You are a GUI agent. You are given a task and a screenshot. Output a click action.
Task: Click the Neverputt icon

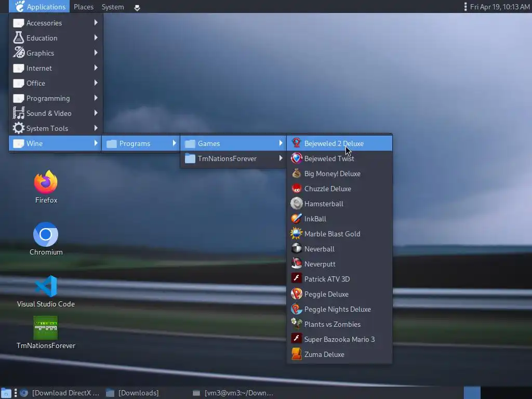pos(296,263)
